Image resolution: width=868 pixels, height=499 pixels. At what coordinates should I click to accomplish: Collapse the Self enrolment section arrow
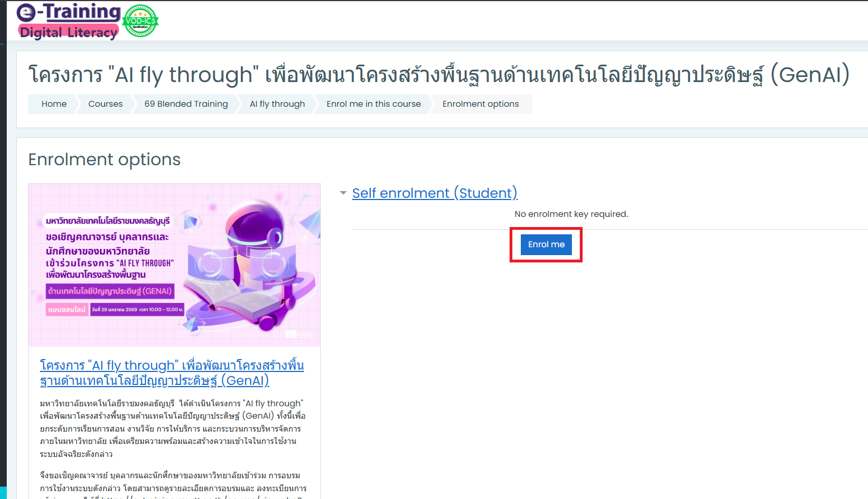pos(343,193)
